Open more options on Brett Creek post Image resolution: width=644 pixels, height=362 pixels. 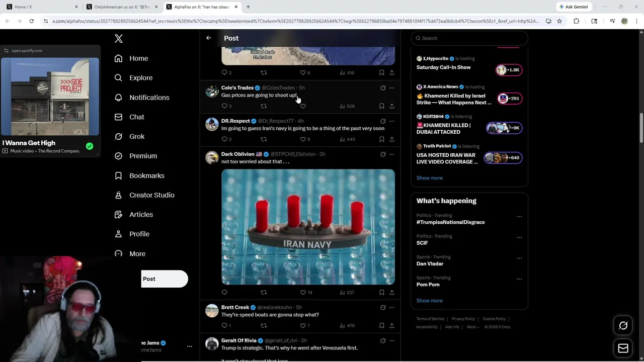click(392, 308)
